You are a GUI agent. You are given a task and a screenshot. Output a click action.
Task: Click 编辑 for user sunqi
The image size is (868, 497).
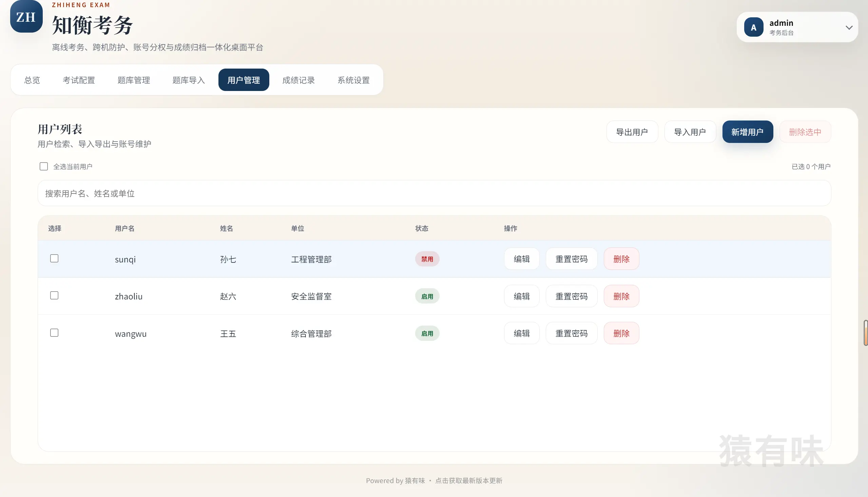tap(521, 259)
